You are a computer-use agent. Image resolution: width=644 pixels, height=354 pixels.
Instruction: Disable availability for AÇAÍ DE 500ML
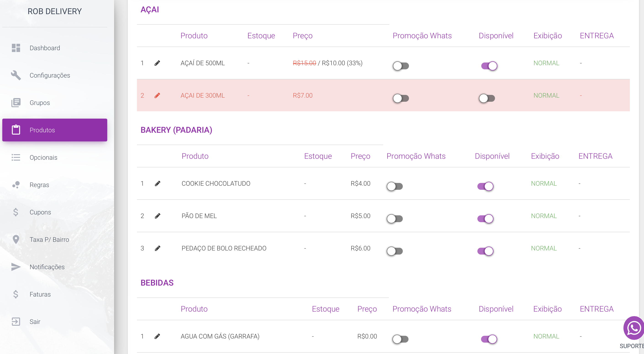pos(489,66)
